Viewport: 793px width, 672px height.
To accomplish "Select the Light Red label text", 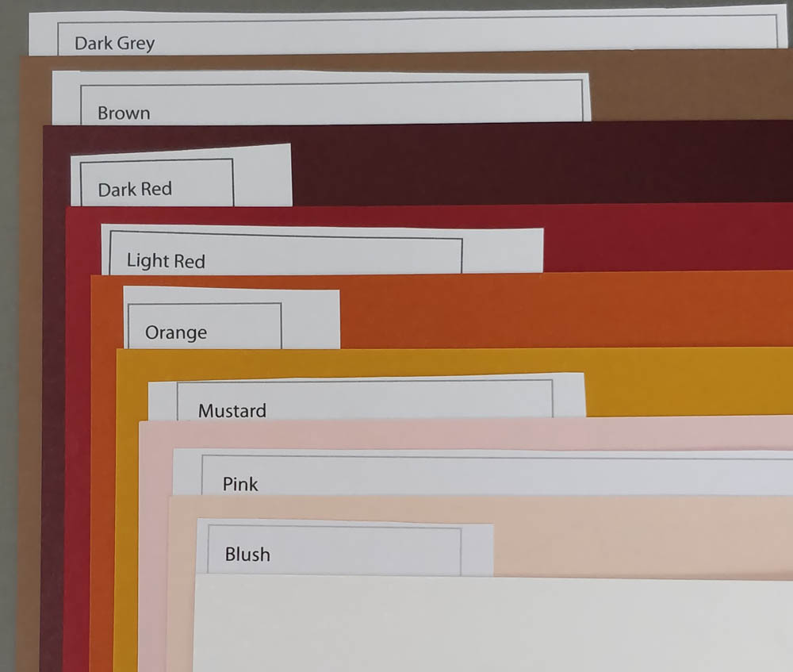I will (166, 261).
